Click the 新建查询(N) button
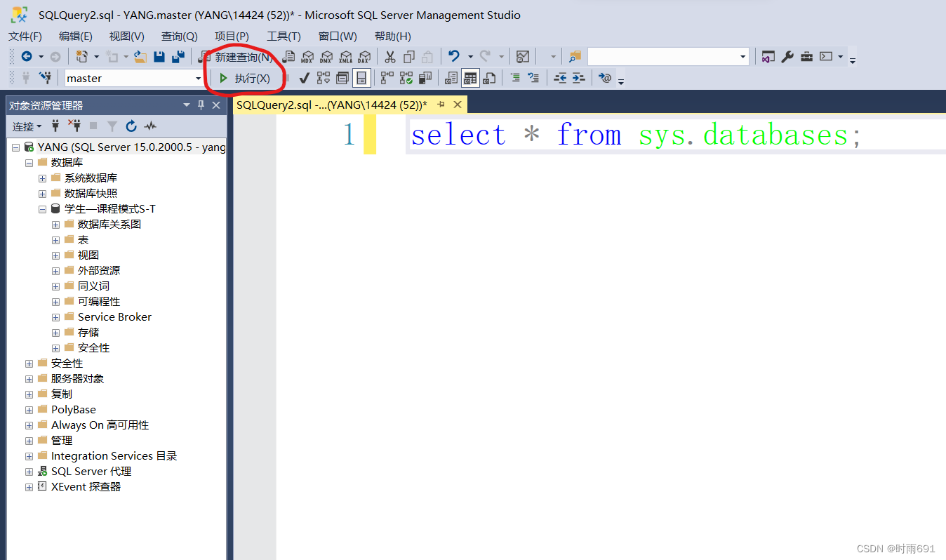946x560 pixels. (x=236, y=57)
